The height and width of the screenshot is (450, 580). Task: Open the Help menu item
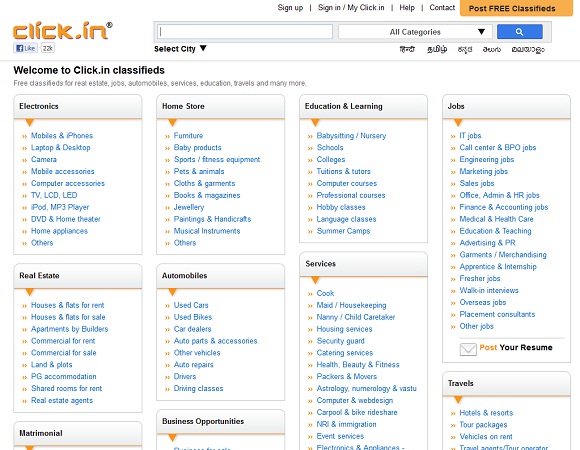(407, 7)
